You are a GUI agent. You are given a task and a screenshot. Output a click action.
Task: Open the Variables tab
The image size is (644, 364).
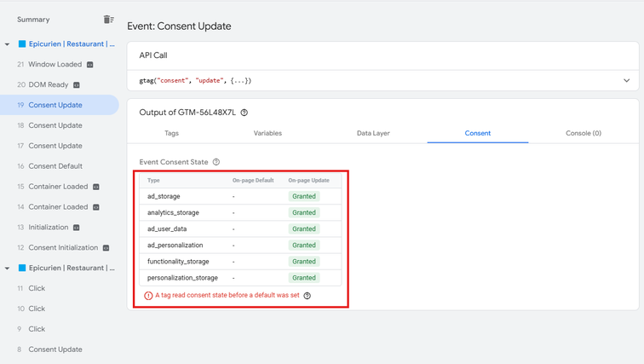(267, 133)
